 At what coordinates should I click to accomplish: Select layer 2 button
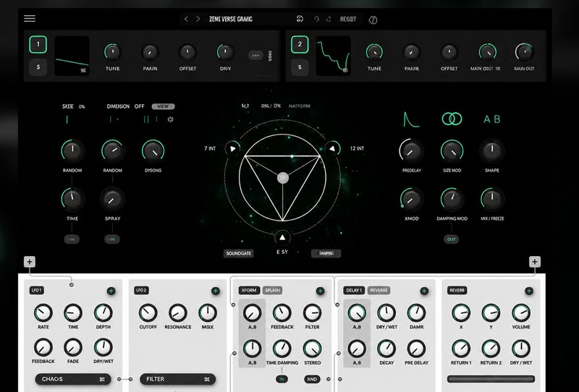pos(300,44)
